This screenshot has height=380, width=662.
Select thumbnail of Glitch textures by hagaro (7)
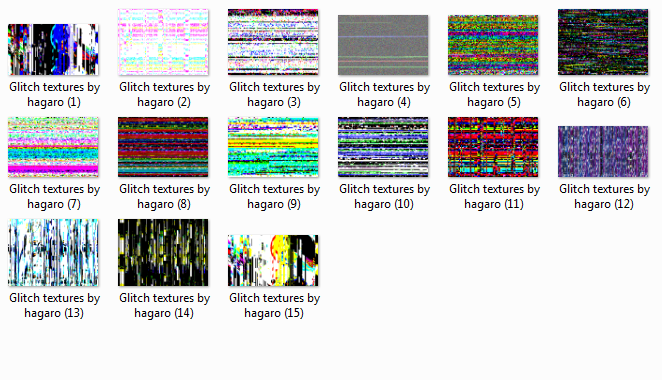point(53,147)
